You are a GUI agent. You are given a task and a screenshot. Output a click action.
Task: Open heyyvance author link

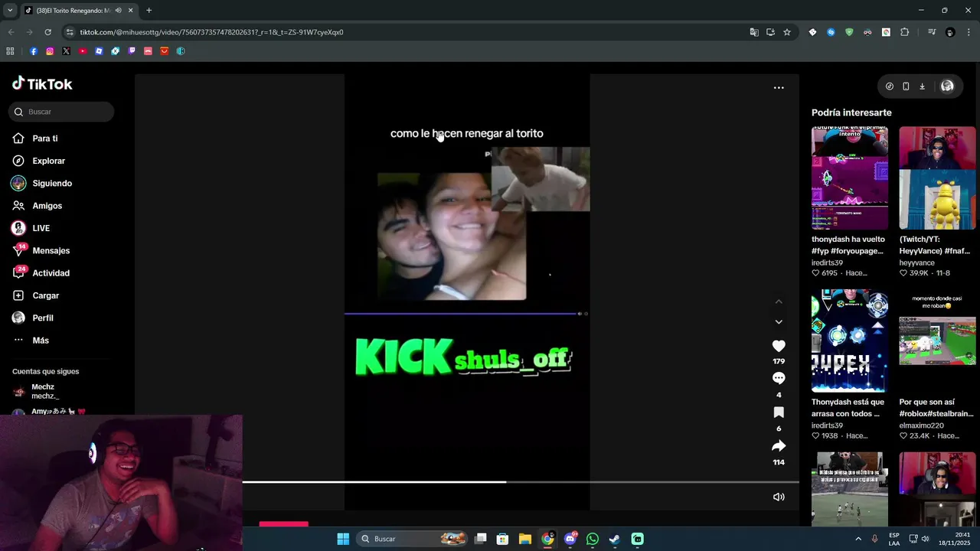[x=916, y=262]
